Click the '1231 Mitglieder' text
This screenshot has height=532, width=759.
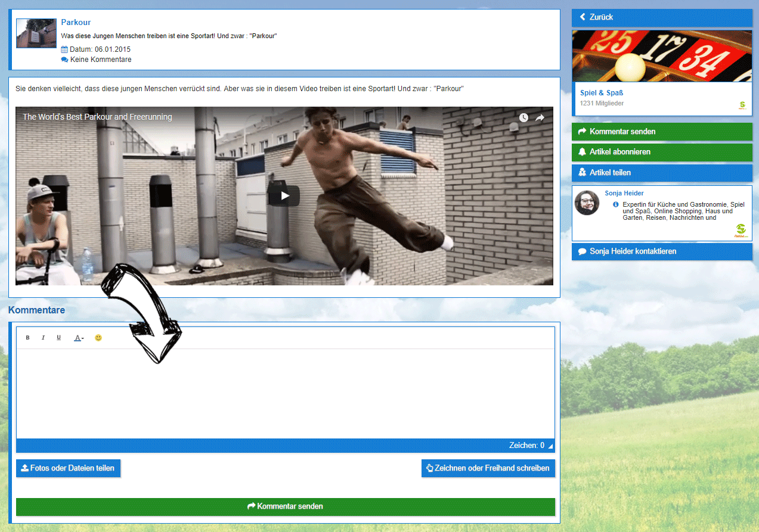pyautogui.click(x=602, y=104)
